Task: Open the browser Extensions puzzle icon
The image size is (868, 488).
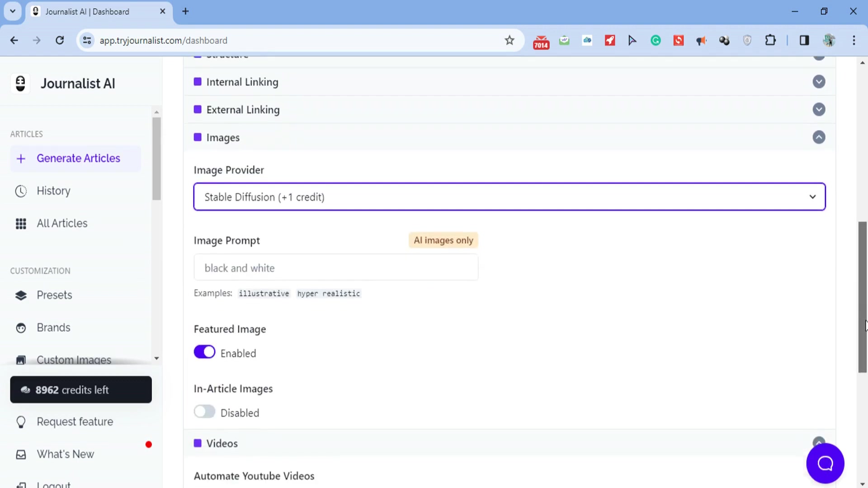Action: point(770,40)
